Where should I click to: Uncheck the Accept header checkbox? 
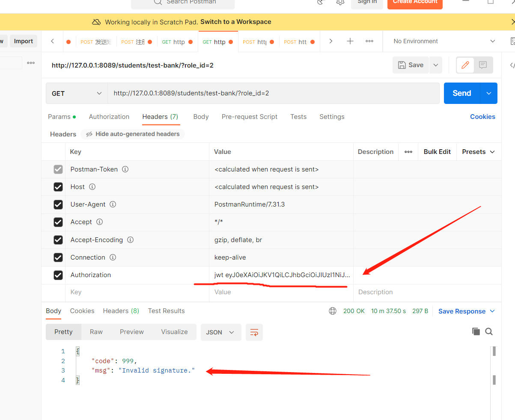pyautogui.click(x=58, y=222)
